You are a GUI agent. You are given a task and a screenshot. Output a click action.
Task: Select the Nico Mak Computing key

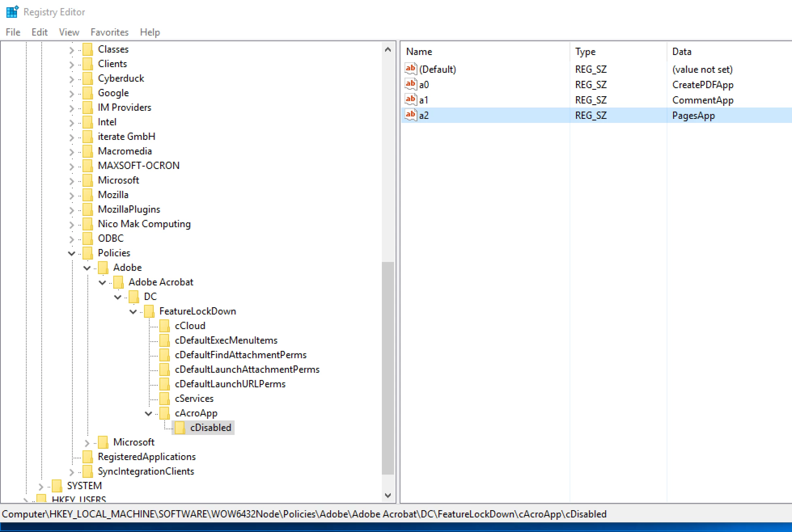click(x=144, y=224)
